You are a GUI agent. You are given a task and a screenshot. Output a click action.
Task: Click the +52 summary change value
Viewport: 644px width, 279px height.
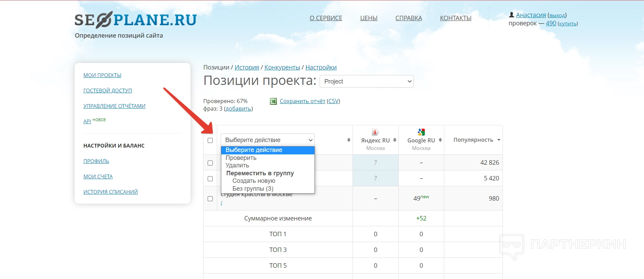(x=421, y=218)
